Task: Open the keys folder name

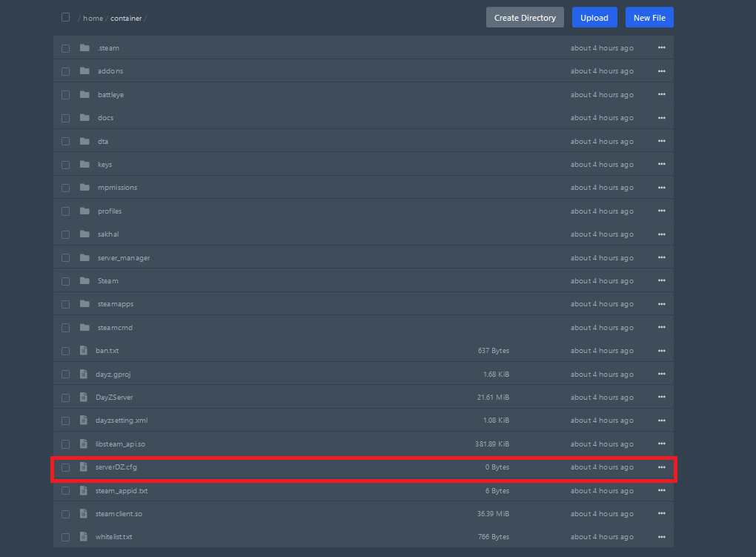Action: pyautogui.click(x=105, y=165)
